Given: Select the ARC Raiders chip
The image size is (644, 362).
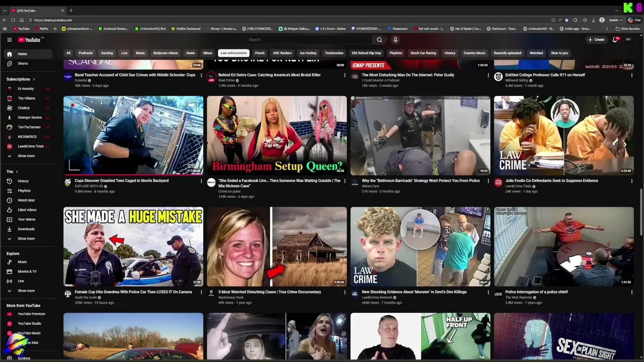Looking at the screenshot, I should point(282,53).
